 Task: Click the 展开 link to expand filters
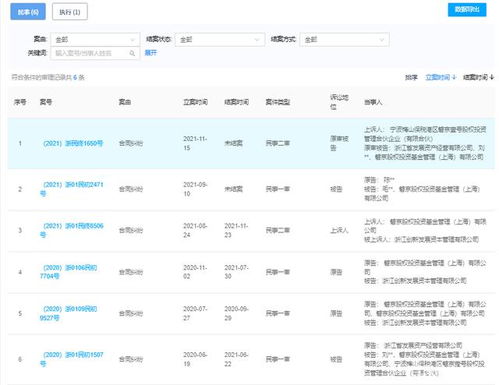tap(151, 53)
